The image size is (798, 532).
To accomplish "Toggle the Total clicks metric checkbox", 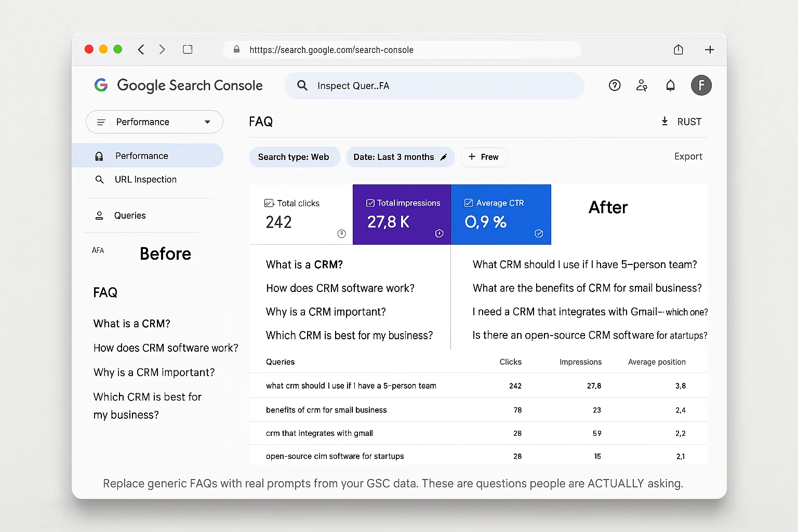I will pyautogui.click(x=270, y=203).
